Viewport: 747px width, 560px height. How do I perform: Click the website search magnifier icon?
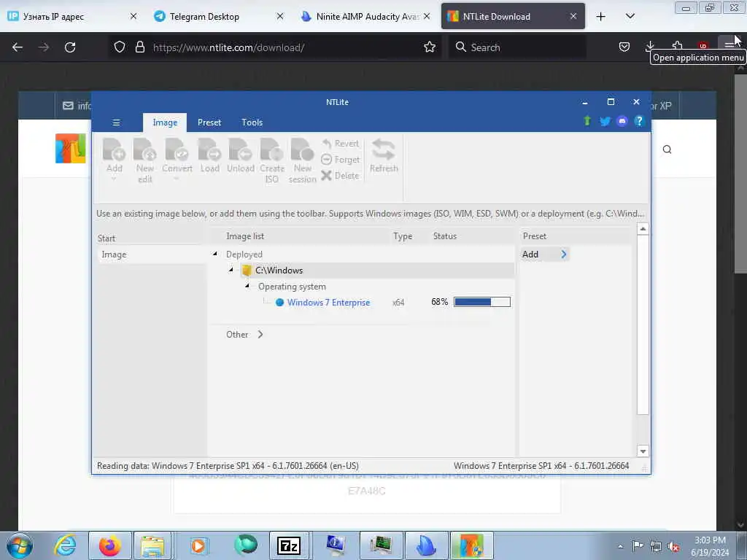tap(667, 149)
